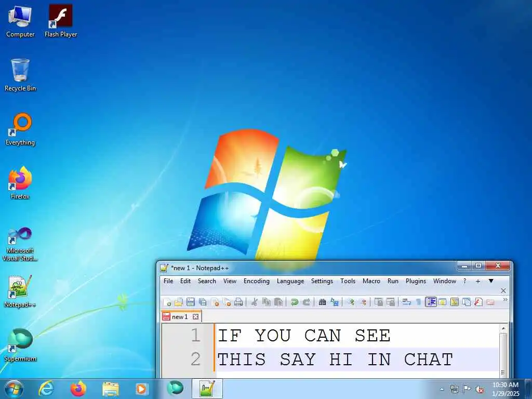The image size is (532, 399).
Task: Open the question mark help menu
Action: pos(464,281)
